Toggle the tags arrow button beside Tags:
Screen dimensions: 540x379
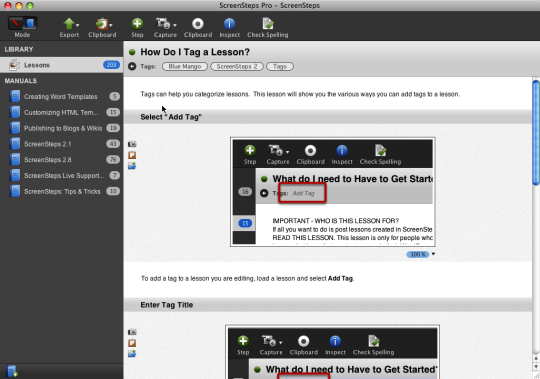tap(132, 66)
